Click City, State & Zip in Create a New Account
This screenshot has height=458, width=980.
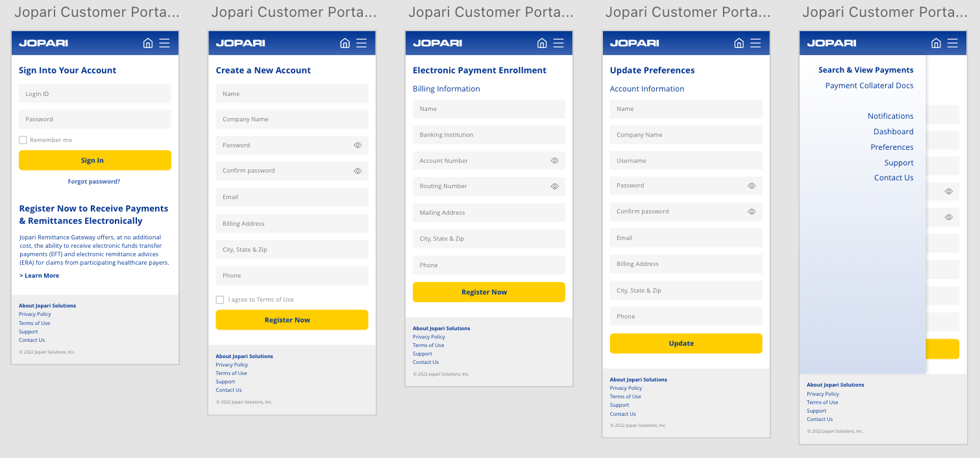[x=292, y=250]
